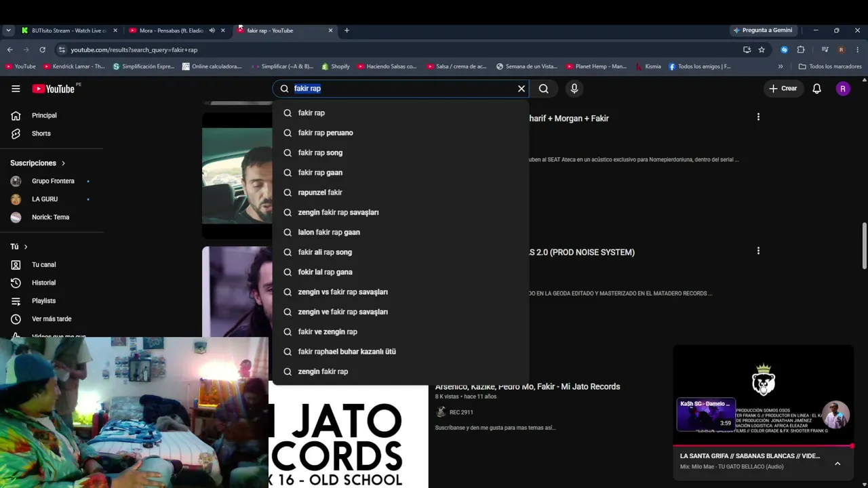Image resolution: width=868 pixels, height=488 pixels.
Task: Open options for the 'harif + Morgan + Fakir' video
Action: click(x=758, y=117)
